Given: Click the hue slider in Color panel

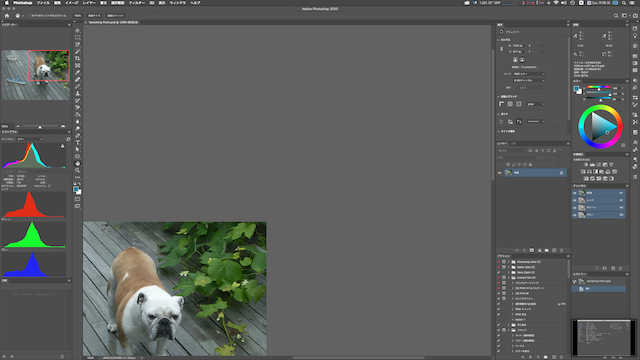Looking at the screenshot, I should pos(598,87).
